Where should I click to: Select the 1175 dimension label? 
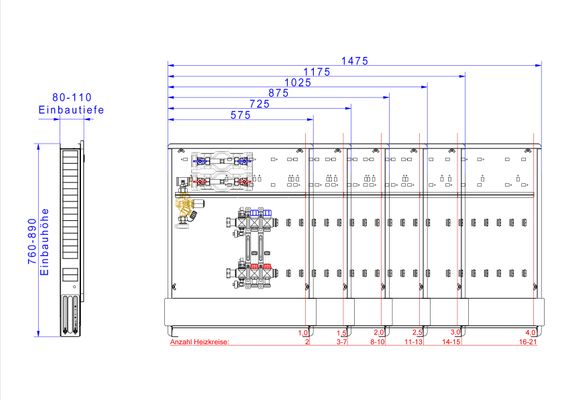coord(317,72)
